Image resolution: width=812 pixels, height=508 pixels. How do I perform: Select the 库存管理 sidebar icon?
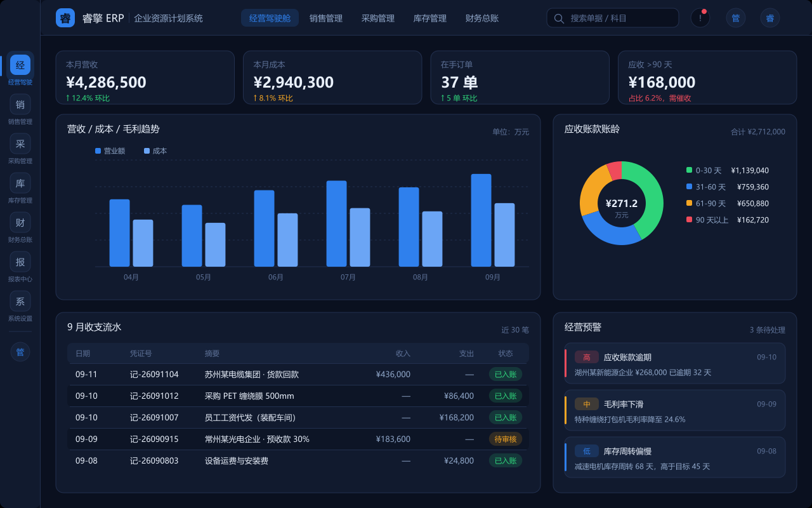click(20, 183)
